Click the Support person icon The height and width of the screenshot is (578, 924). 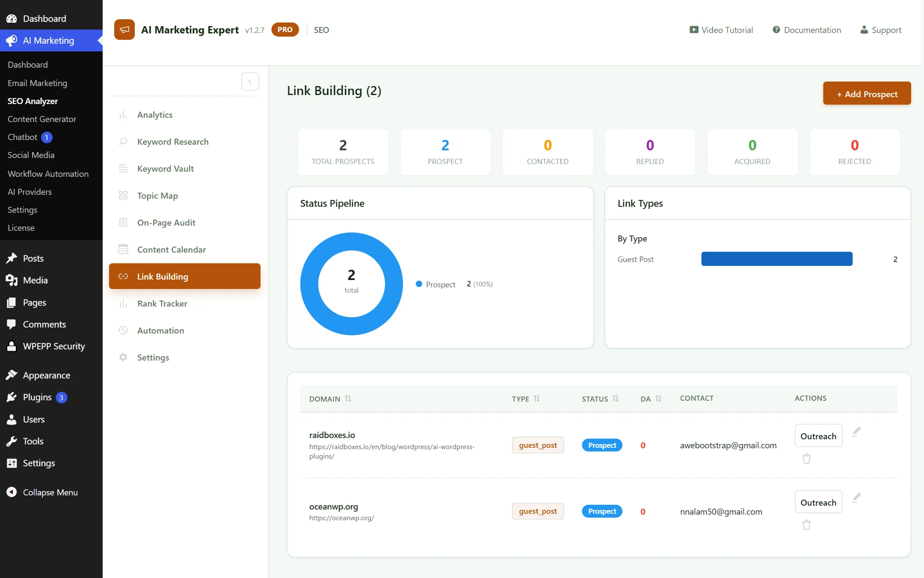[x=864, y=30]
